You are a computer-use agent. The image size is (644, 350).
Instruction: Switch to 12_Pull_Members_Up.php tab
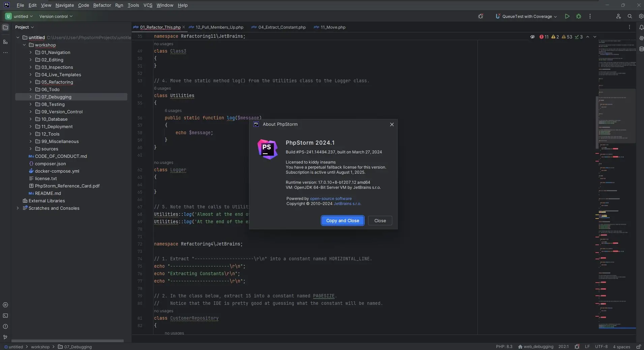tap(219, 27)
